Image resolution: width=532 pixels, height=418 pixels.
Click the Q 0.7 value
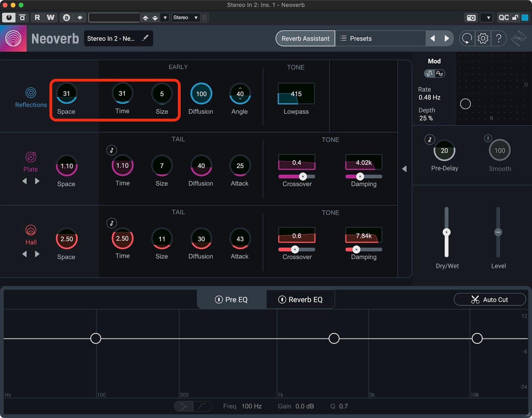343,406
